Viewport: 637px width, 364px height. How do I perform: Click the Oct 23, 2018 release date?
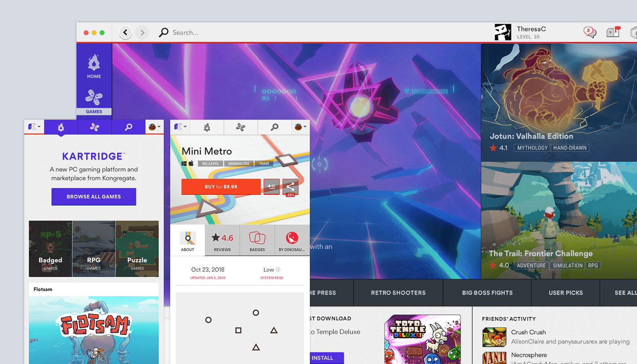(x=207, y=269)
